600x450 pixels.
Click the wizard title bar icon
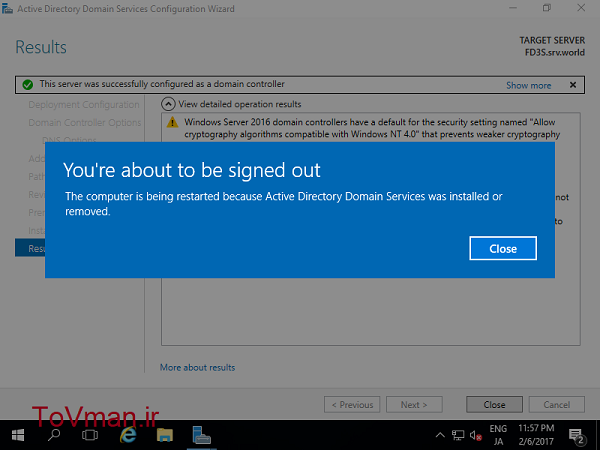[7, 8]
